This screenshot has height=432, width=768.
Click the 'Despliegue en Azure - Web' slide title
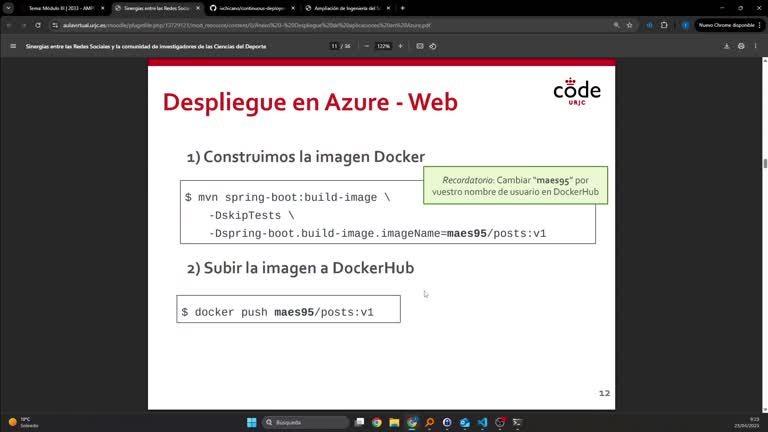point(310,102)
